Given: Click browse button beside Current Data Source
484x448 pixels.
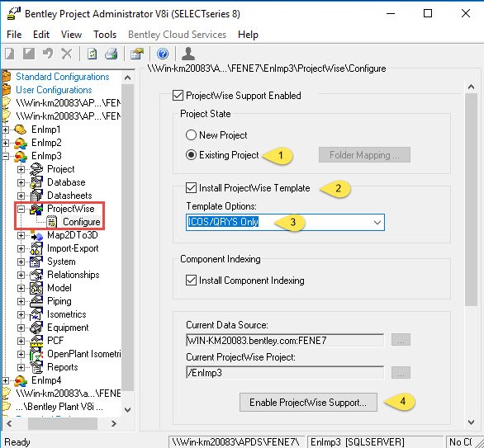Looking at the screenshot, I should coord(401,340).
